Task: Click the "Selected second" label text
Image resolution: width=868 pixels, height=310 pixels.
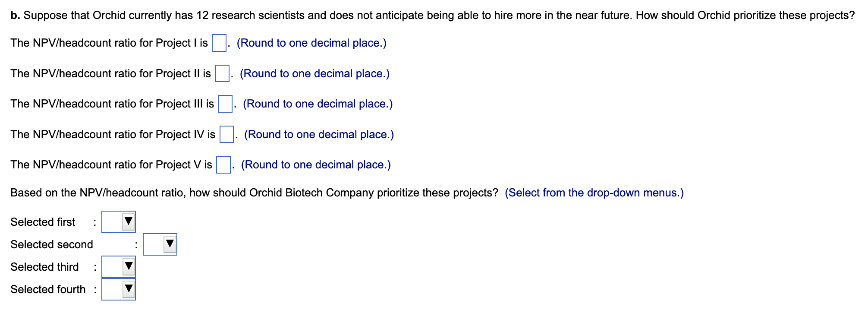Action: coord(52,244)
